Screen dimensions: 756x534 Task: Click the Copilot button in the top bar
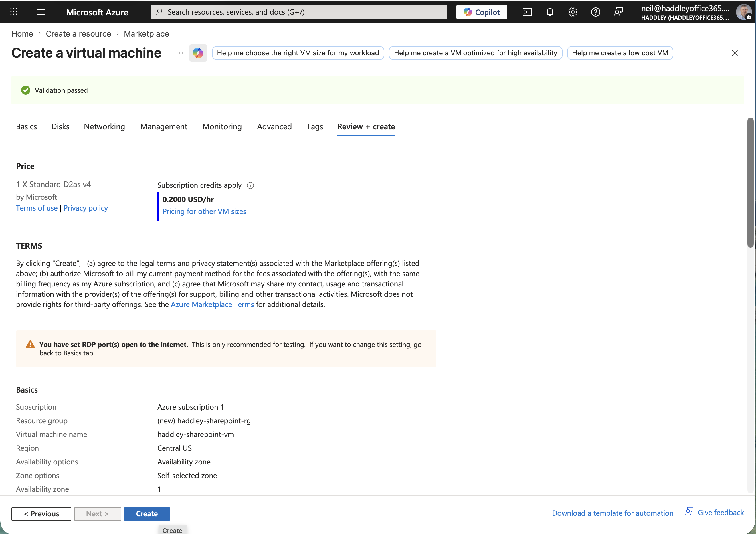481,12
